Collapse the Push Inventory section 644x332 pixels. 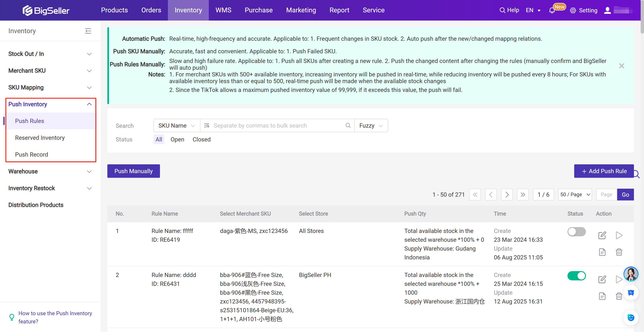coord(89,104)
